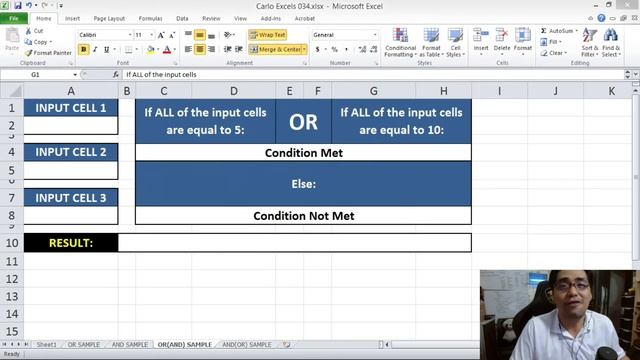Viewport: 640px width, 360px height.
Task: Select column J header
Action: tap(555, 91)
